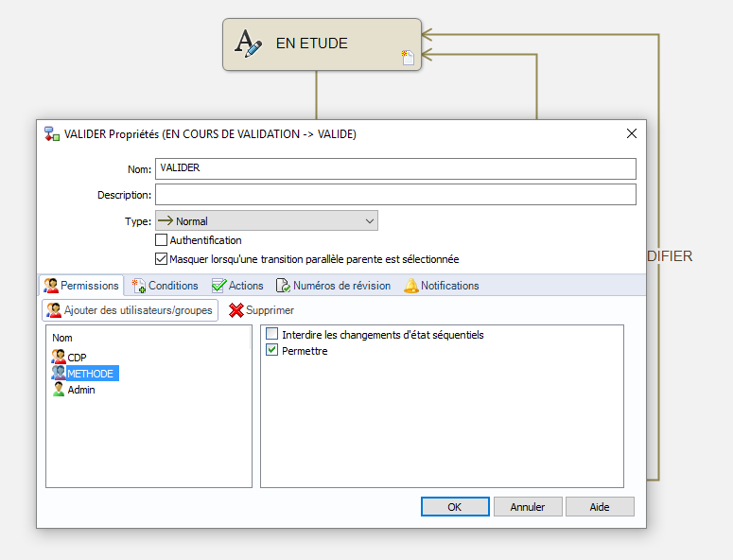The image size is (733, 560).
Task: Open the Conditions tab
Action: [x=165, y=286]
